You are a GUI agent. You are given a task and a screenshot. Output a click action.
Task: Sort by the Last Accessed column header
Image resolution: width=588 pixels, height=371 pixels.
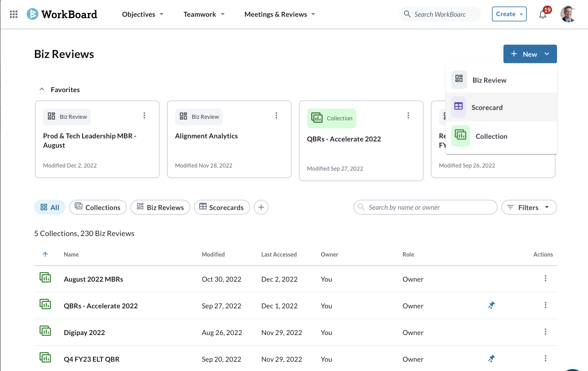[279, 254]
